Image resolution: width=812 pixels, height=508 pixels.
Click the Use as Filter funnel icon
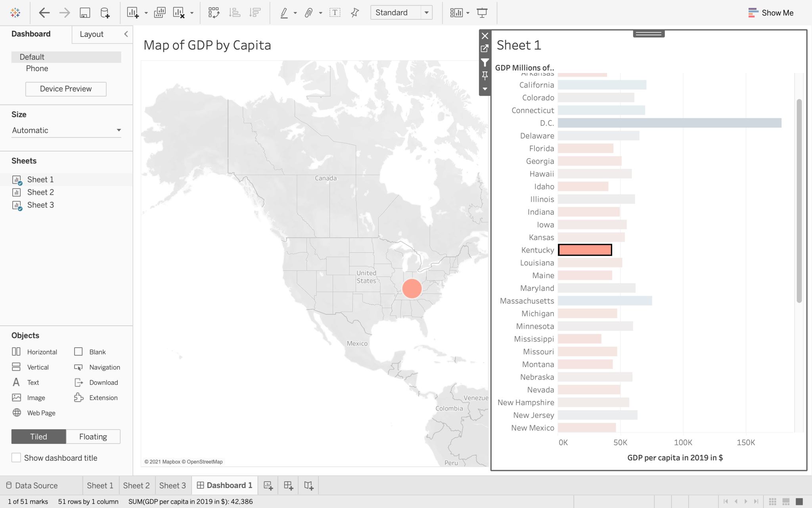485,62
